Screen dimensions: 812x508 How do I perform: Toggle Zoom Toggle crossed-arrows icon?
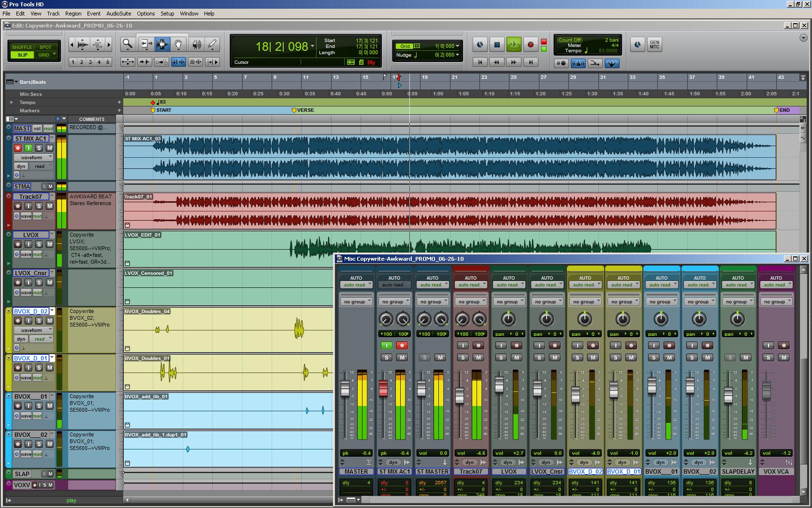(x=128, y=62)
